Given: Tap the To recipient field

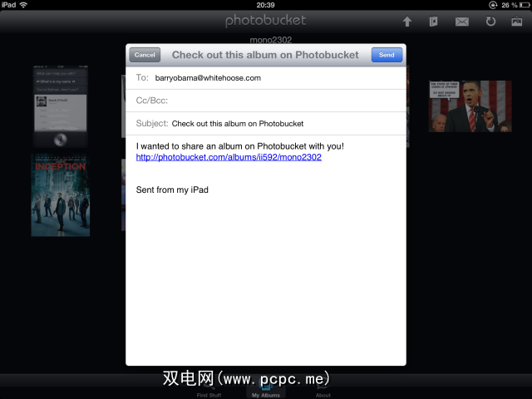Looking at the screenshot, I should [x=266, y=78].
